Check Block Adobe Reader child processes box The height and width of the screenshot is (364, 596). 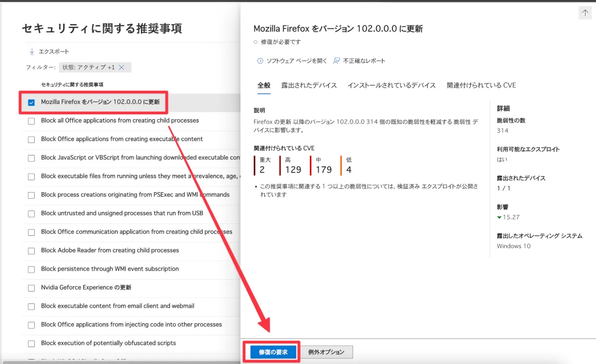click(x=31, y=251)
